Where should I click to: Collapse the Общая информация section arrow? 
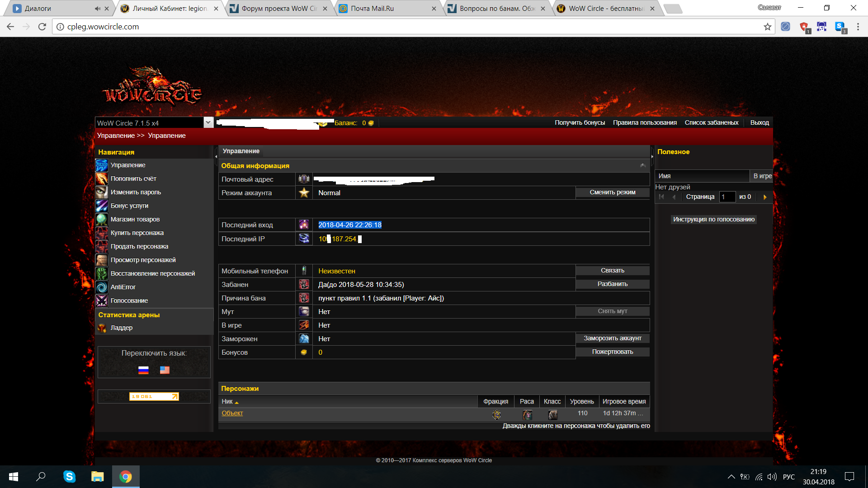642,166
